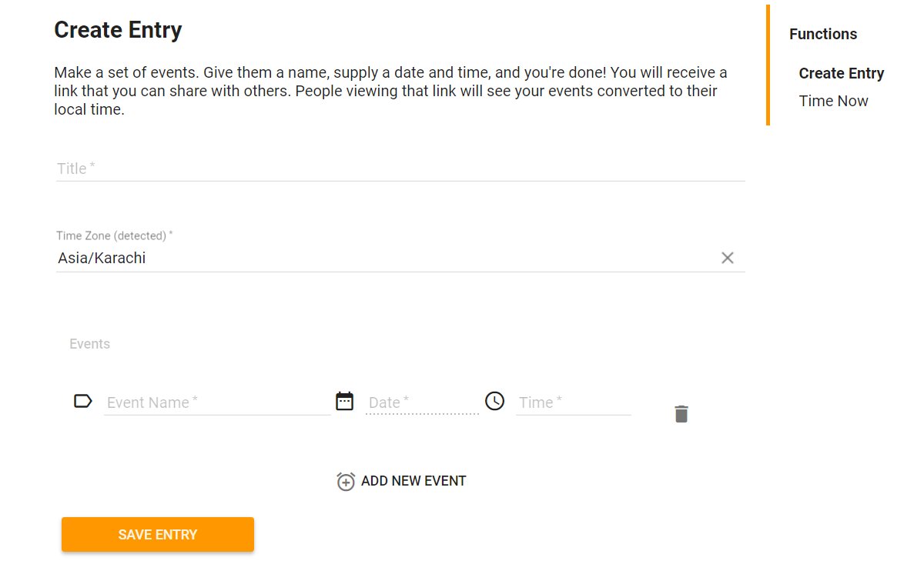Open Time Now in the sidebar
Screen dimensions: 924x581
tap(833, 101)
